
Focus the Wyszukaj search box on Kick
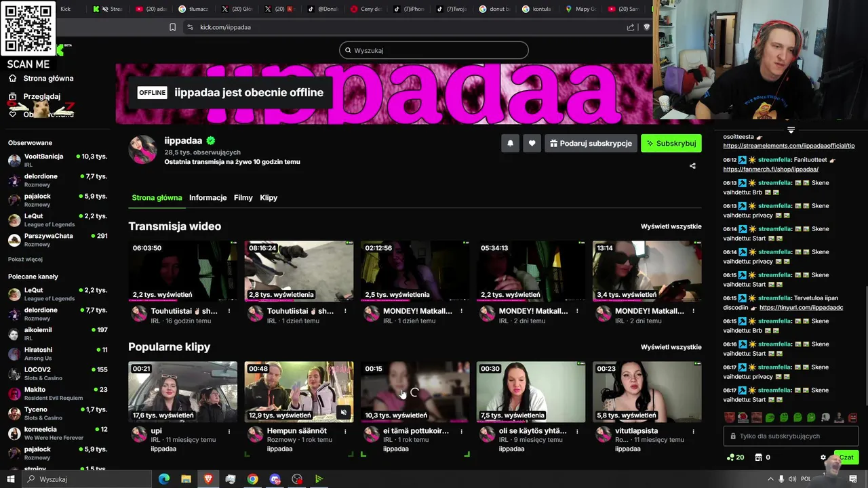(x=434, y=50)
